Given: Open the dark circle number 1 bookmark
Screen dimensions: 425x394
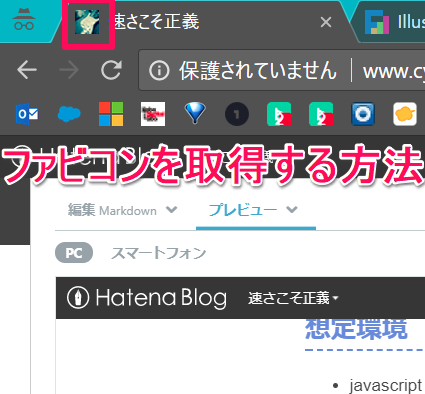Looking at the screenshot, I should coord(237,114).
